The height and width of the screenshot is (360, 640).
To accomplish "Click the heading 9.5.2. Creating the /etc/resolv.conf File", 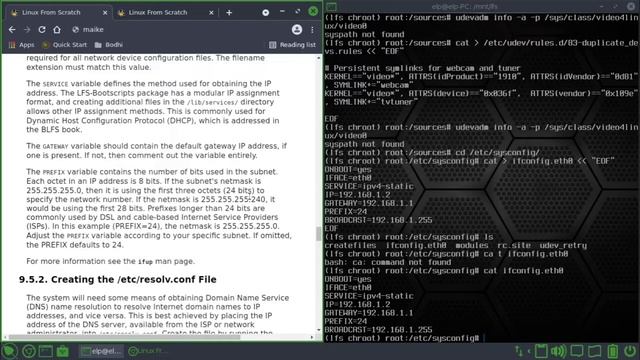I will [x=118, y=280].
